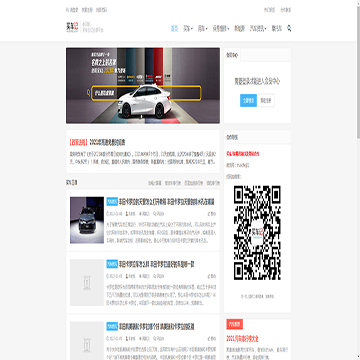Open the first article's headline
360x360 pixels.
pyautogui.click(x=167, y=202)
